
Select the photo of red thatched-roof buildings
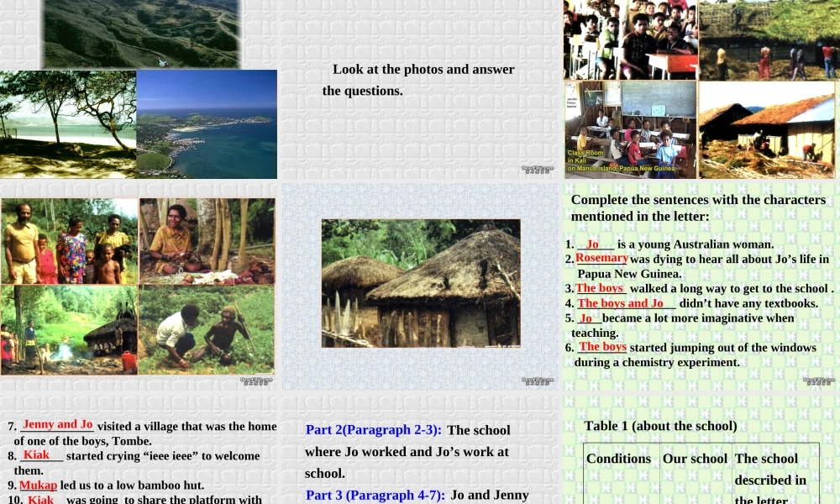point(767,129)
